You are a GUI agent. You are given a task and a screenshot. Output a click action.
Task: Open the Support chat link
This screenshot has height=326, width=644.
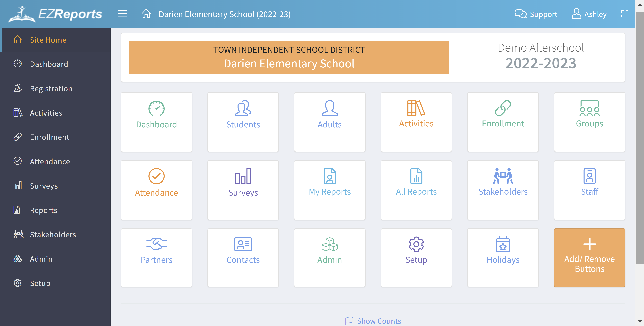pyautogui.click(x=536, y=14)
